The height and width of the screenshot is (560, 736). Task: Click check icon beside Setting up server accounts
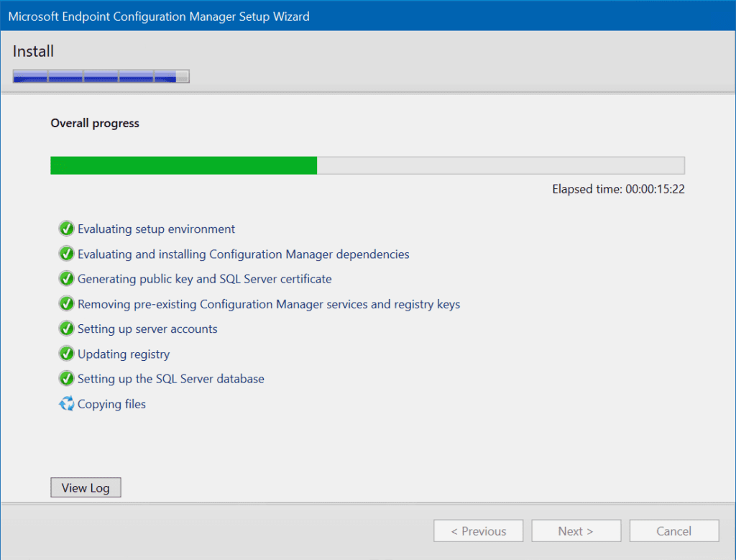(x=66, y=329)
